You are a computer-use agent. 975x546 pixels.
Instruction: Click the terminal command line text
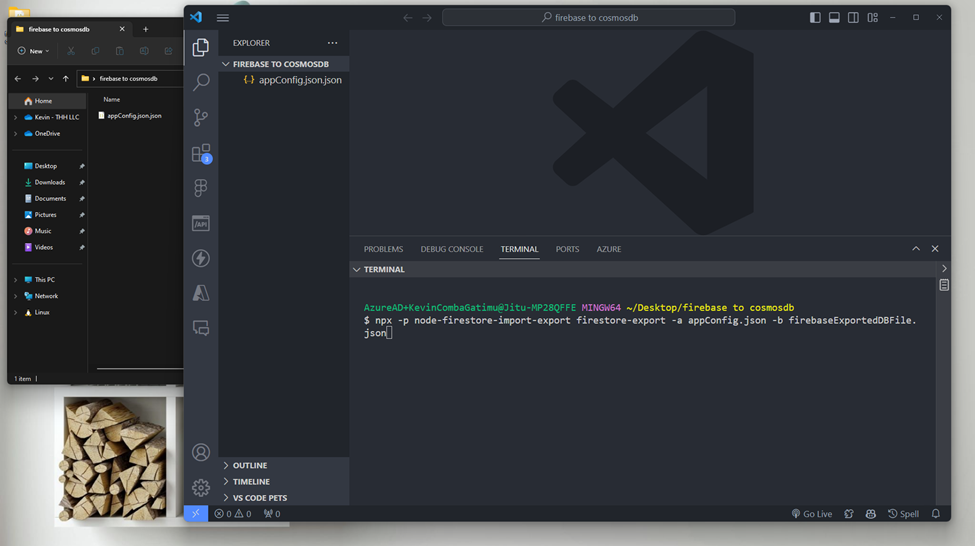(640, 326)
